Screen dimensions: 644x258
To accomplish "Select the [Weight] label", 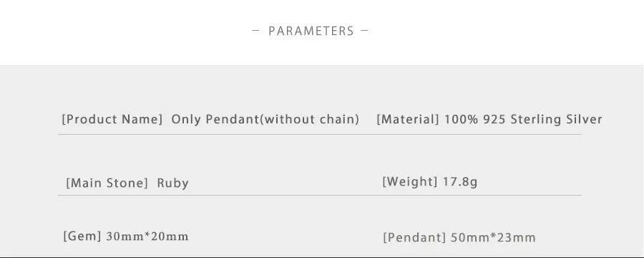I will point(409,181).
